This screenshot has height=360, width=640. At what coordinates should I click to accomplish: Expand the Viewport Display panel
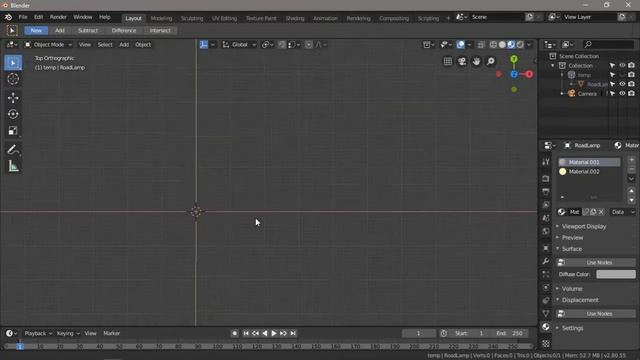(584, 226)
